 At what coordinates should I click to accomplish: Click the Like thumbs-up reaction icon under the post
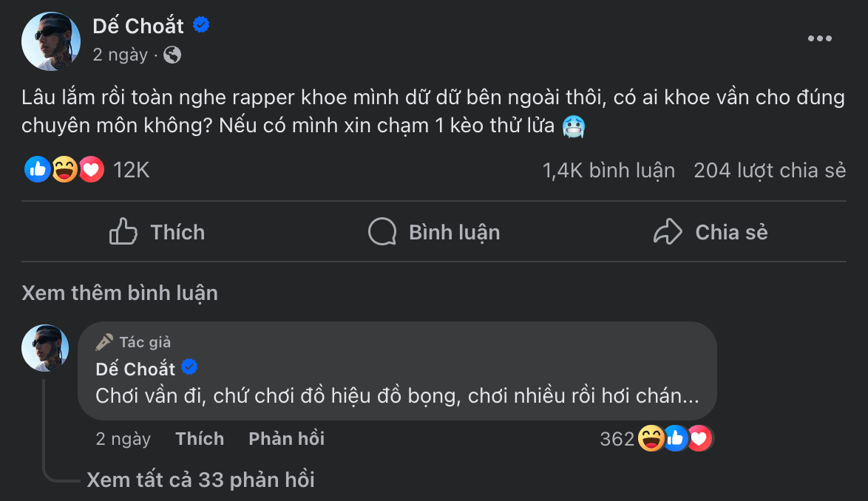click(x=37, y=169)
